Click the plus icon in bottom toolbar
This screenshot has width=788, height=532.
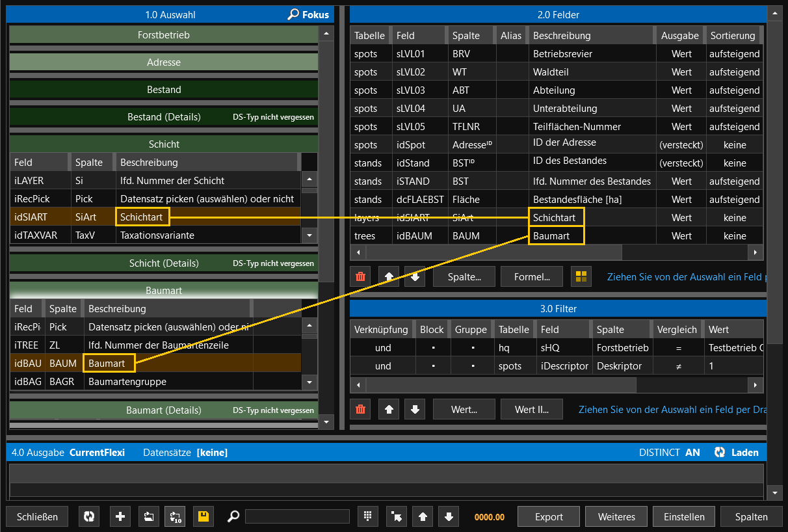[x=120, y=516]
